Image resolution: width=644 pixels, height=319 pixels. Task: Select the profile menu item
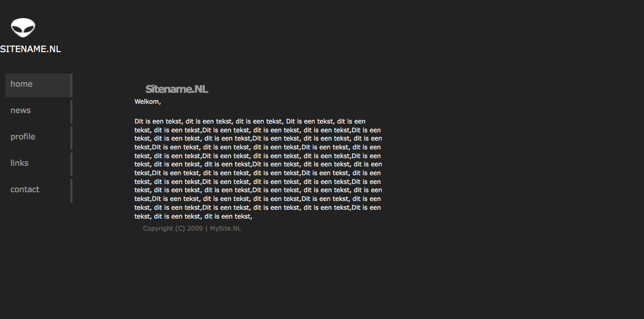(x=38, y=138)
